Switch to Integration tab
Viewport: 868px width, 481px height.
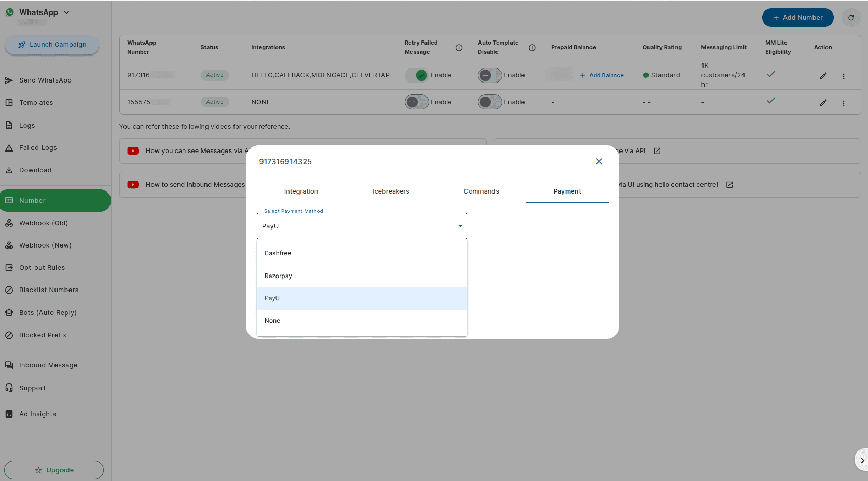301,191
